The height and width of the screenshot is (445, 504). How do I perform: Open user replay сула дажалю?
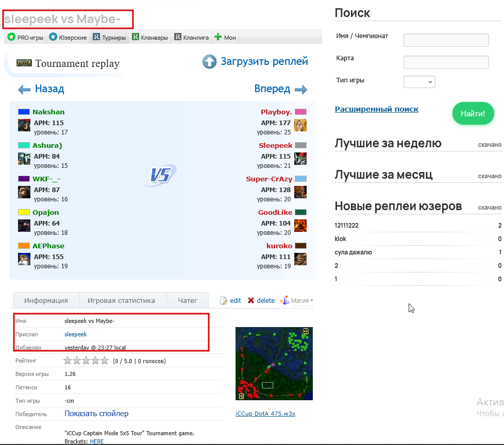coord(353,252)
